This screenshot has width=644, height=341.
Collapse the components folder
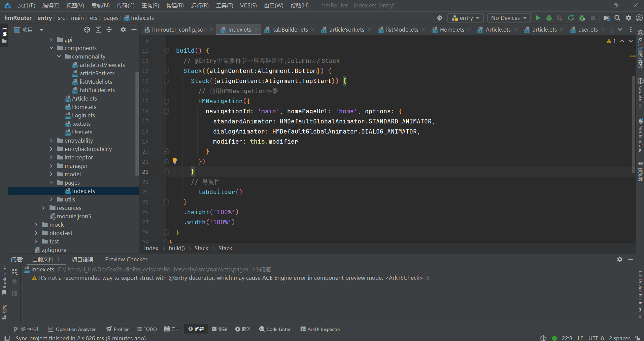pyautogui.click(x=51, y=48)
